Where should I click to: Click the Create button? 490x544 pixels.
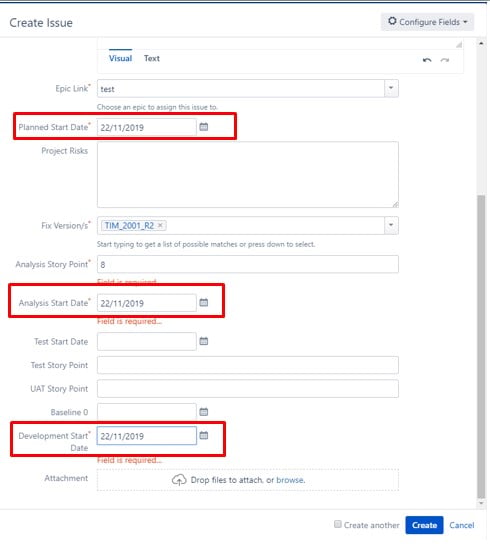tap(424, 525)
